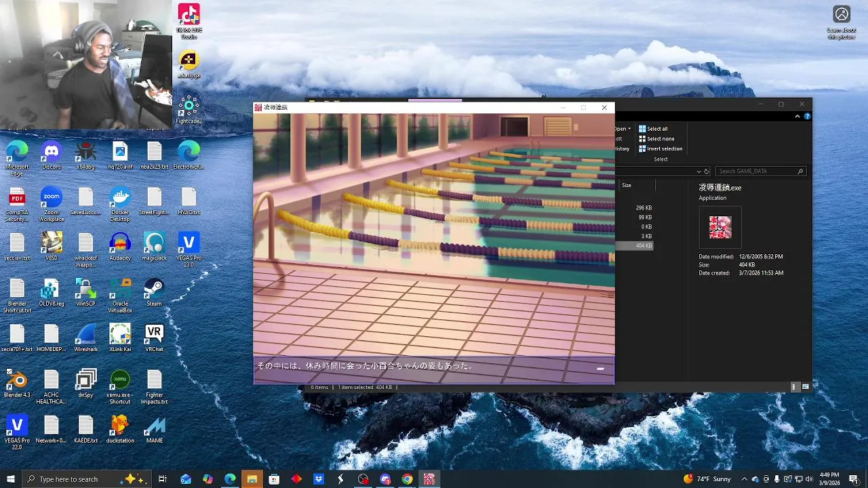
Task: Open the Open dropdown in Explorer ribbon
Action: pyautogui.click(x=623, y=129)
